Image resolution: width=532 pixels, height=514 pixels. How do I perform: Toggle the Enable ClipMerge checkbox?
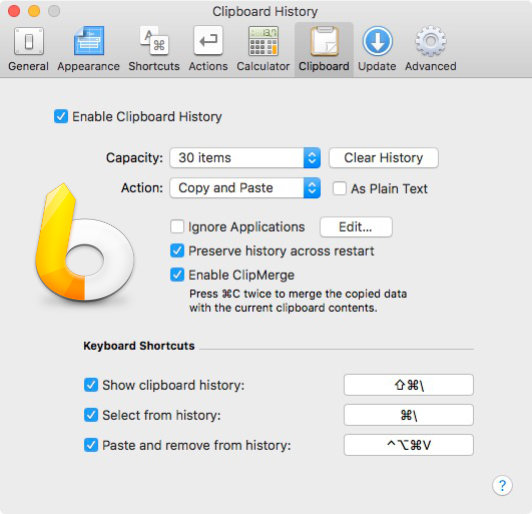[x=177, y=275]
